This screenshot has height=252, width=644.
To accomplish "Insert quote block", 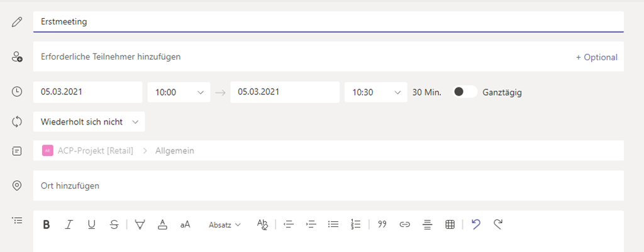I will (382, 224).
